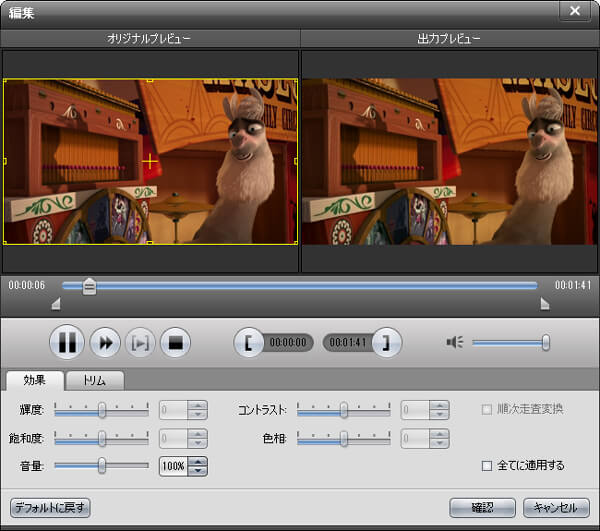Click the デフォルトに戻す button
This screenshot has height=531, width=600.
(50, 508)
